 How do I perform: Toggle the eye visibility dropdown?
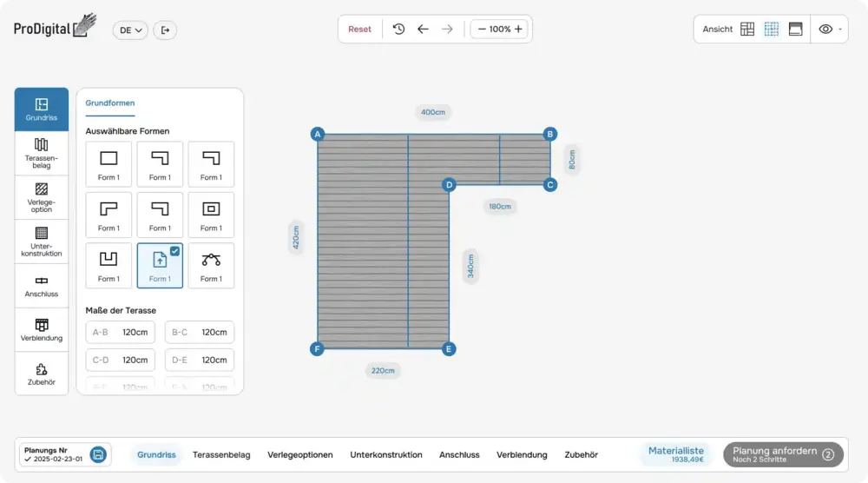(x=830, y=30)
